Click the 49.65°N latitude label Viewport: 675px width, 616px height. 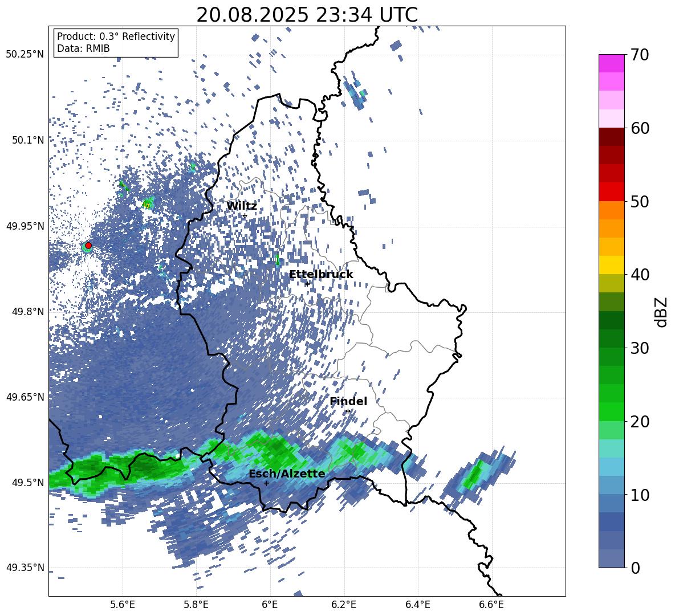point(25,397)
